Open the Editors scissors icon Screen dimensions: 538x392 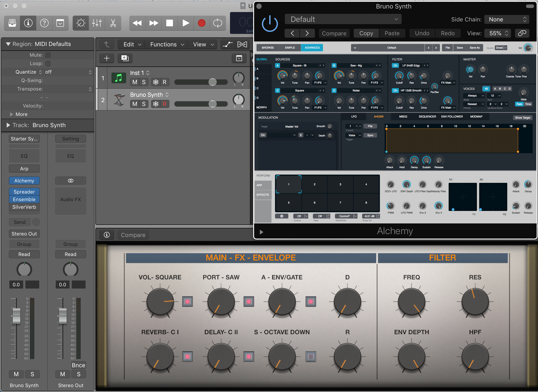tap(113, 23)
